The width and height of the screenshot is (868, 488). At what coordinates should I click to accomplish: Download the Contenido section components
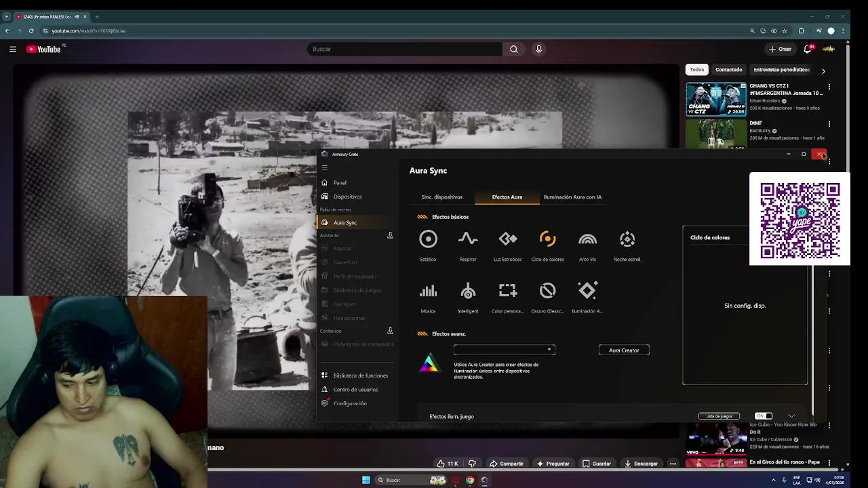tap(390, 331)
